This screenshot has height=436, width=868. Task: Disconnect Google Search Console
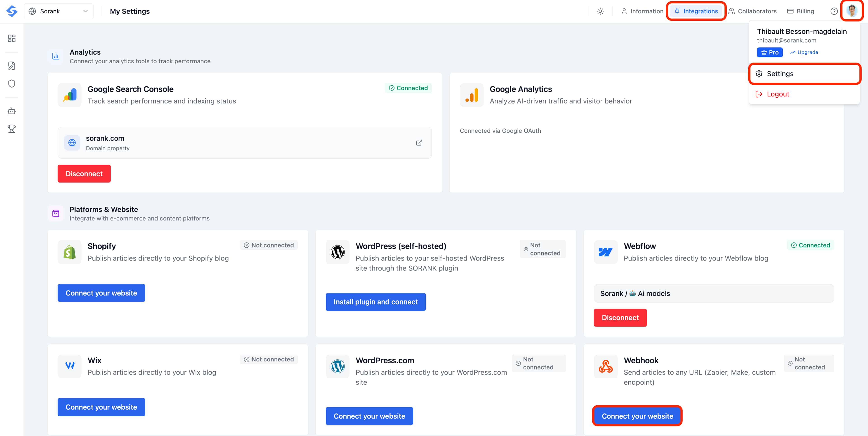coord(84,174)
